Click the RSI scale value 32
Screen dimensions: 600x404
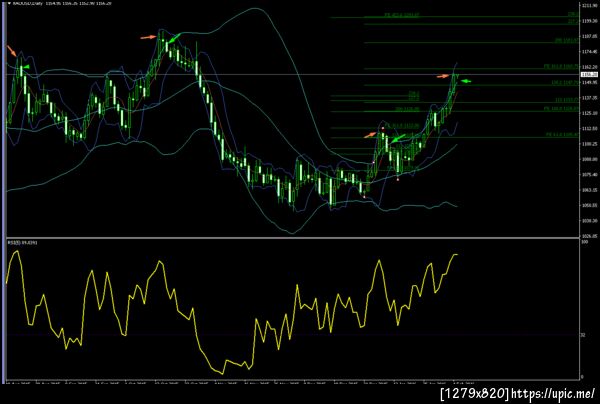click(x=584, y=335)
